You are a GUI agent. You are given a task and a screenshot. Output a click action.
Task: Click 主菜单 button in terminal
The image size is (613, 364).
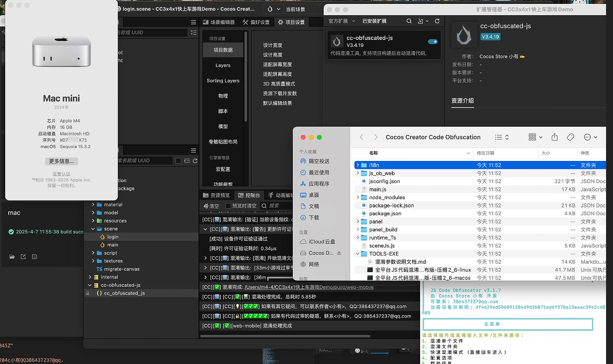click(x=507, y=324)
